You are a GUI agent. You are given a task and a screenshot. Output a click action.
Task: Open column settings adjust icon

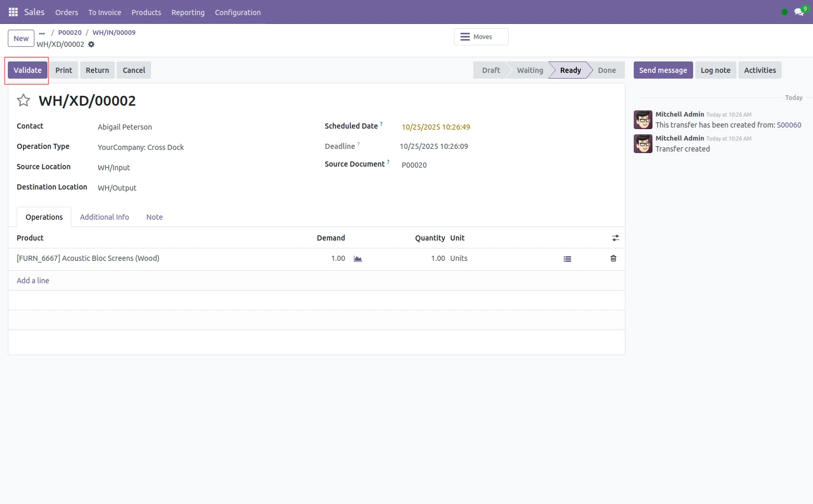(615, 238)
